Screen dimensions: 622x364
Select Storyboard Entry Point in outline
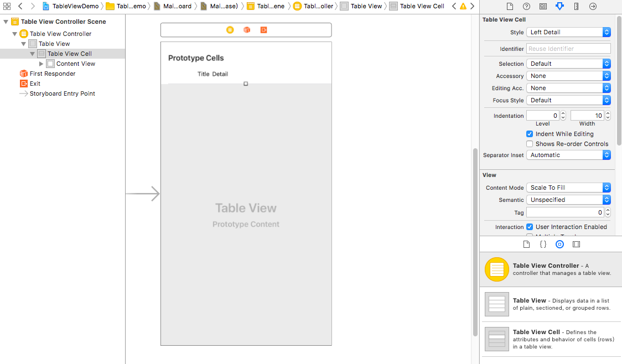(62, 93)
